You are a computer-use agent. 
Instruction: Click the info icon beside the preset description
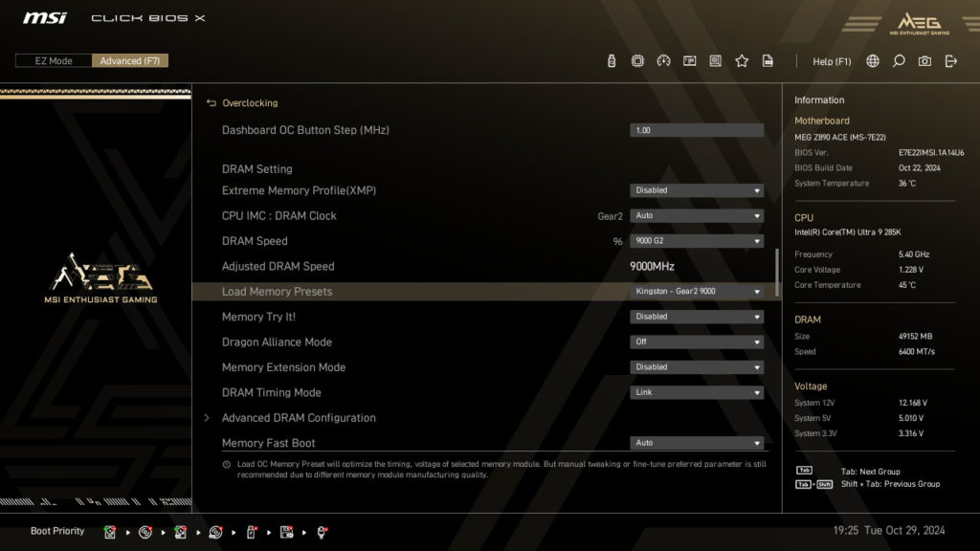pos(226,464)
